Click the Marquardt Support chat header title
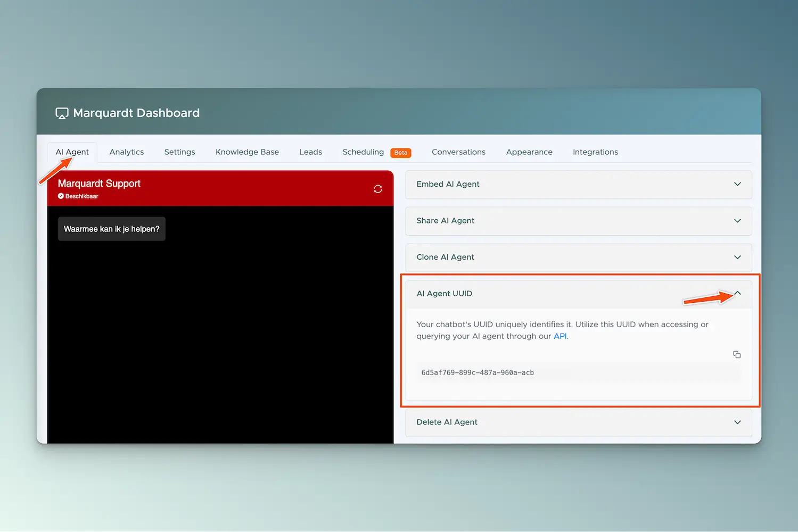This screenshot has width=798, height=532. [99, 184]
